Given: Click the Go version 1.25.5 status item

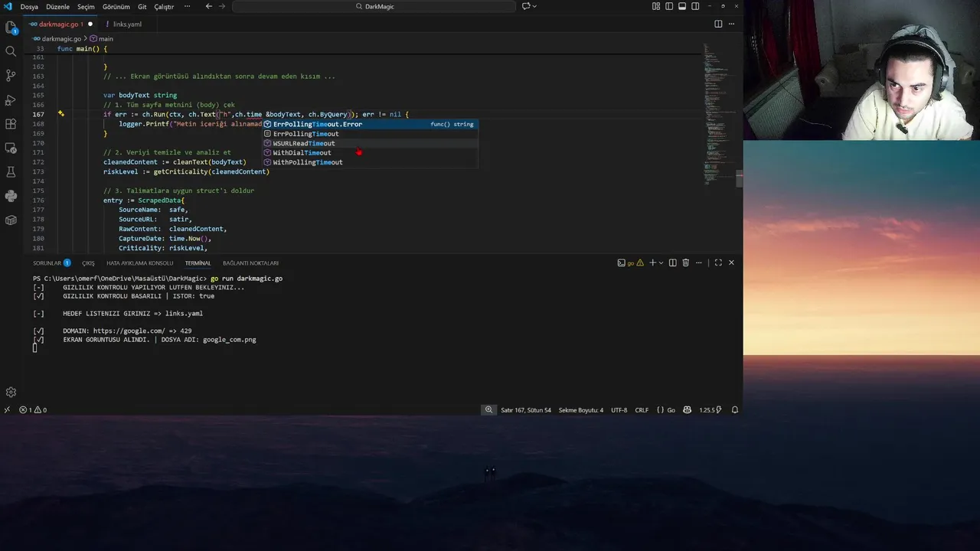Looking at the screenshot, I should [709, 410].
